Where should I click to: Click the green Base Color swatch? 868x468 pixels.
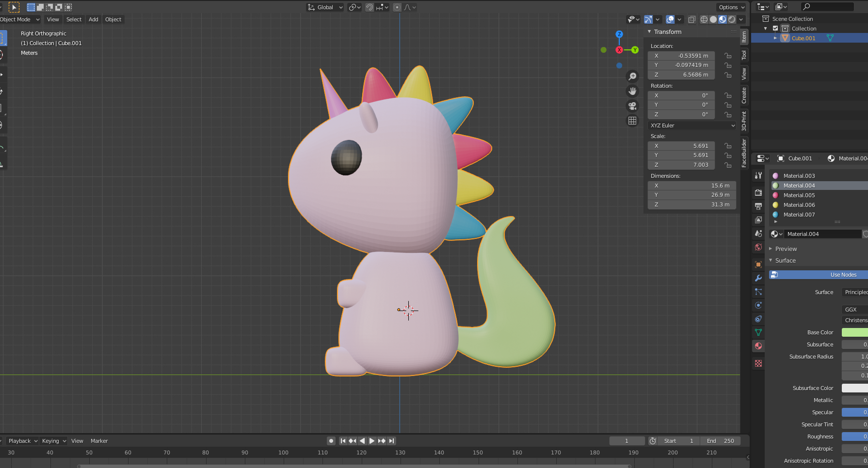click(x=854, y=332)
